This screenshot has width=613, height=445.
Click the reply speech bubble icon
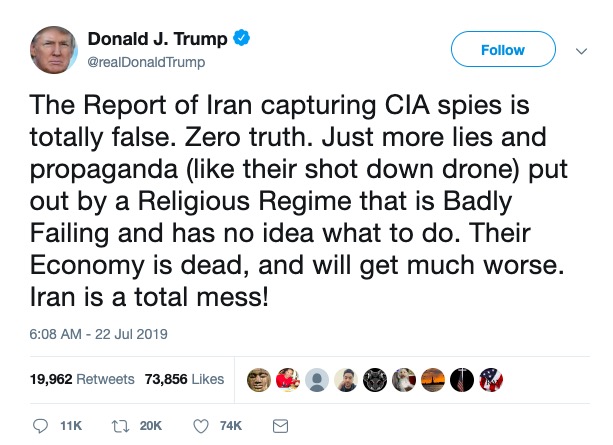coord(40,426)
